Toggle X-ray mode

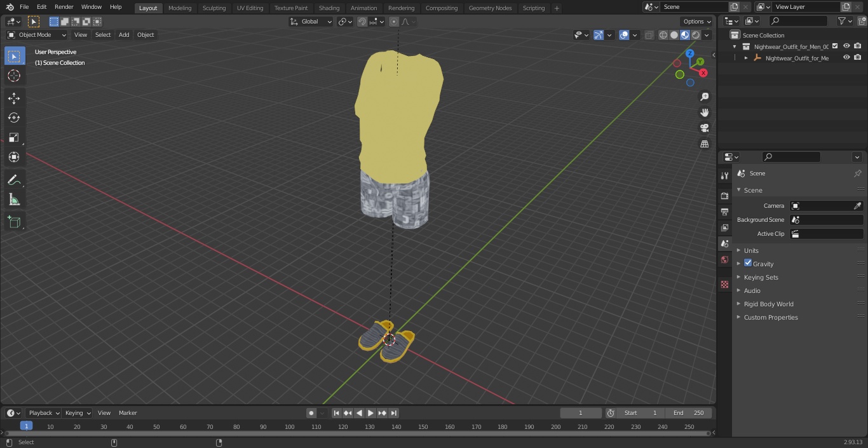(x=649, y=35)
